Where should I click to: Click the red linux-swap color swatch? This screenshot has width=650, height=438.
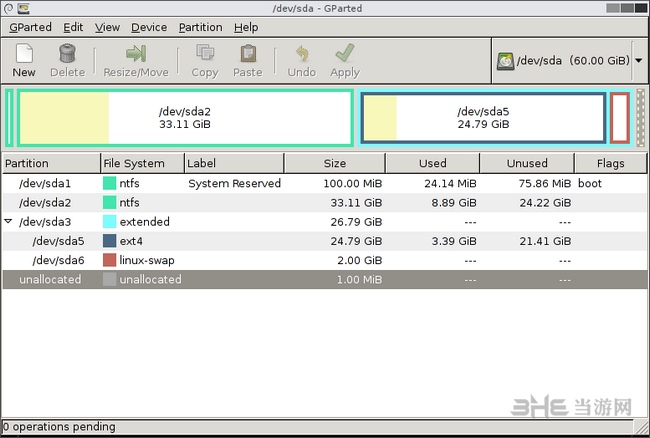pyautogui.click(x=109, y=260)
